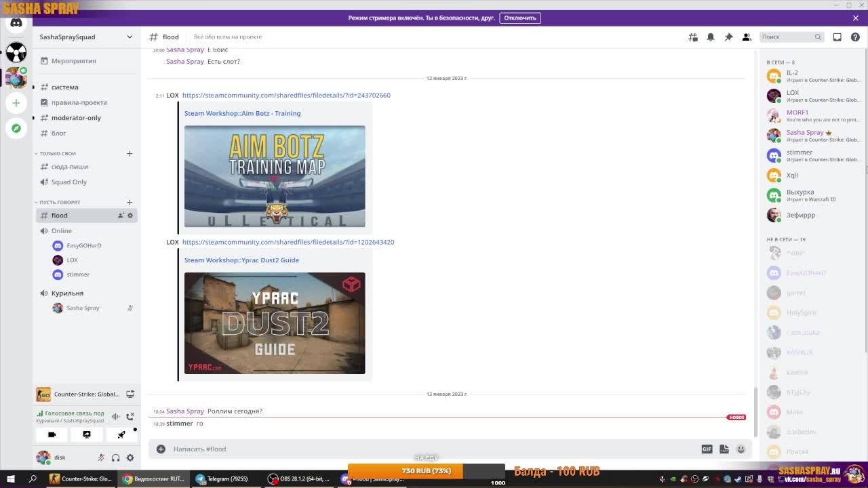Collapse the ПУСТЬ ГОВОРЯТ category
The width and height of the screenshot is (868, 488).
58,202
